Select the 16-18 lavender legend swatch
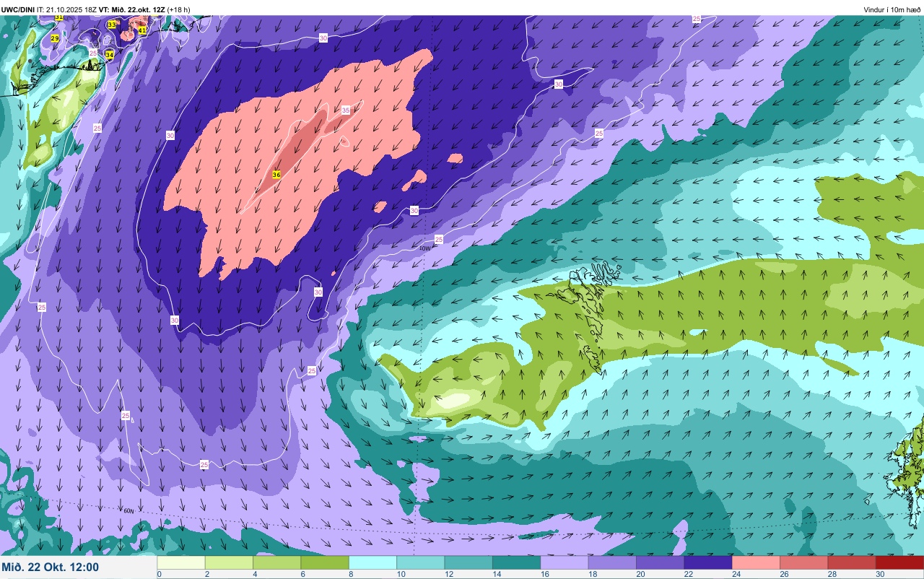 click(565, 562)
